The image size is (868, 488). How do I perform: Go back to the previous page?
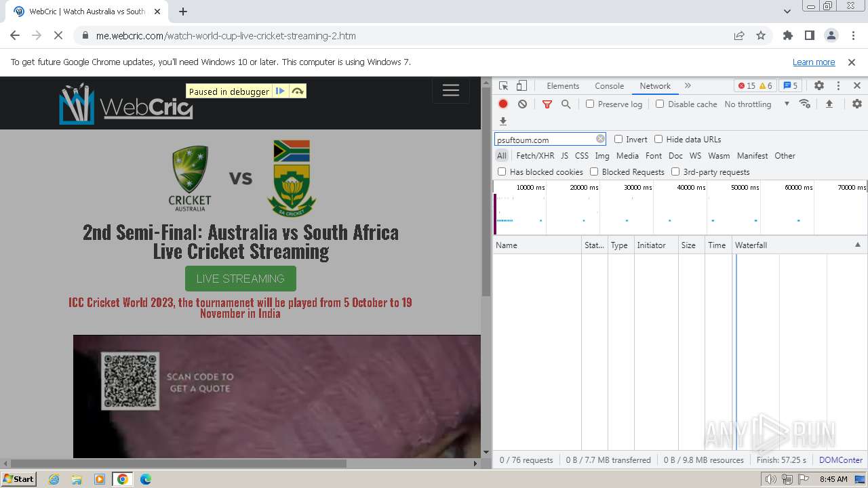(15, 36)
